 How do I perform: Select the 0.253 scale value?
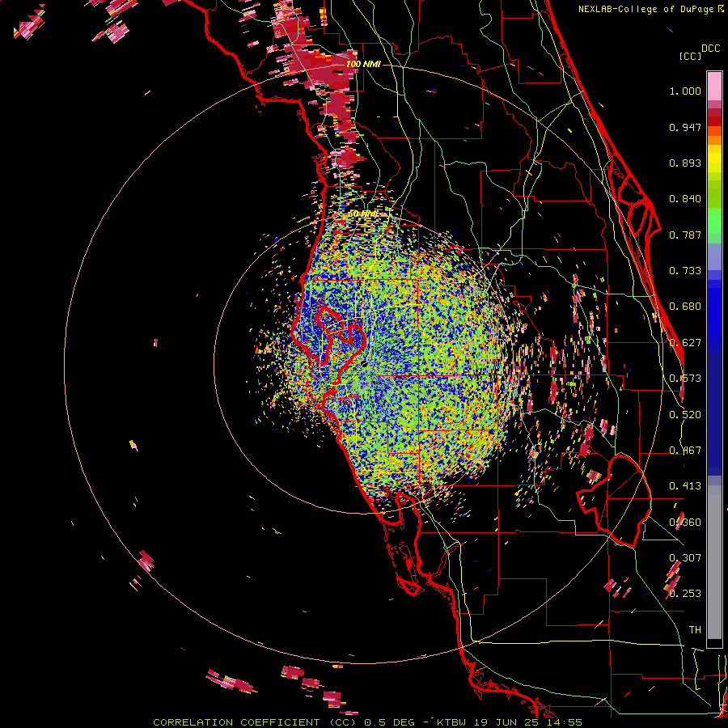685,594
